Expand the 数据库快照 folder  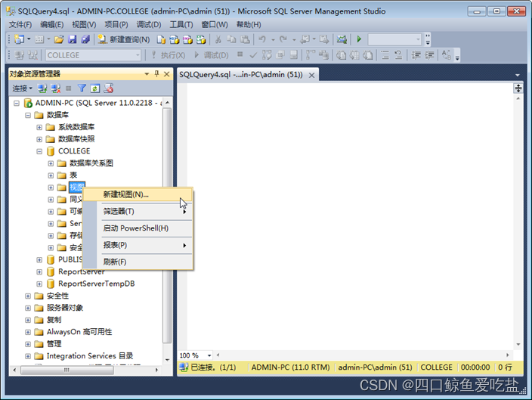(39, 139)
